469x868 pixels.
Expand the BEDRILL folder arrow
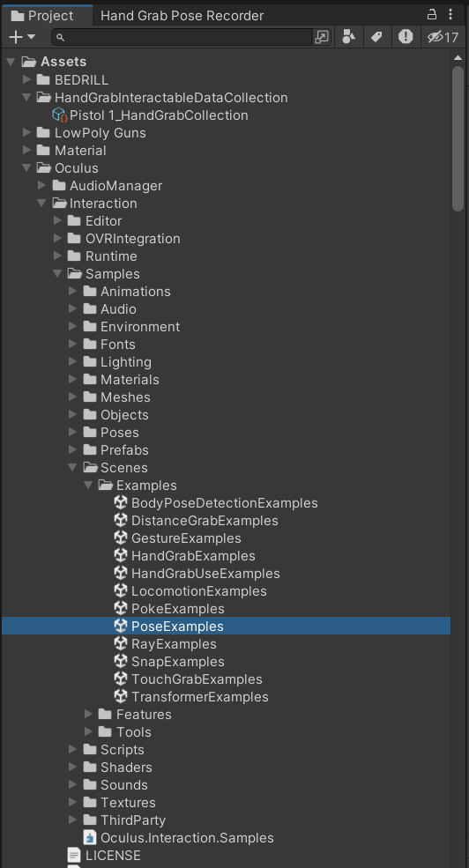coord(26,79)
